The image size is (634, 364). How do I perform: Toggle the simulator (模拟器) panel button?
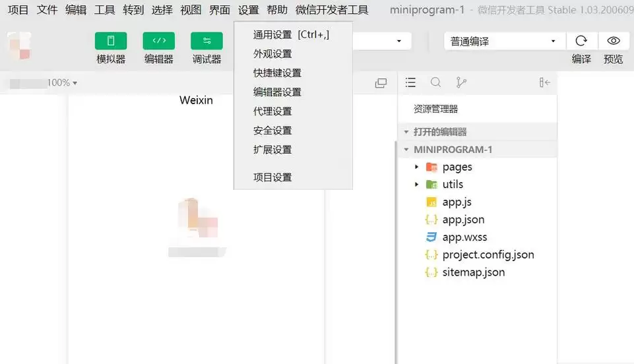click(111, 41)
